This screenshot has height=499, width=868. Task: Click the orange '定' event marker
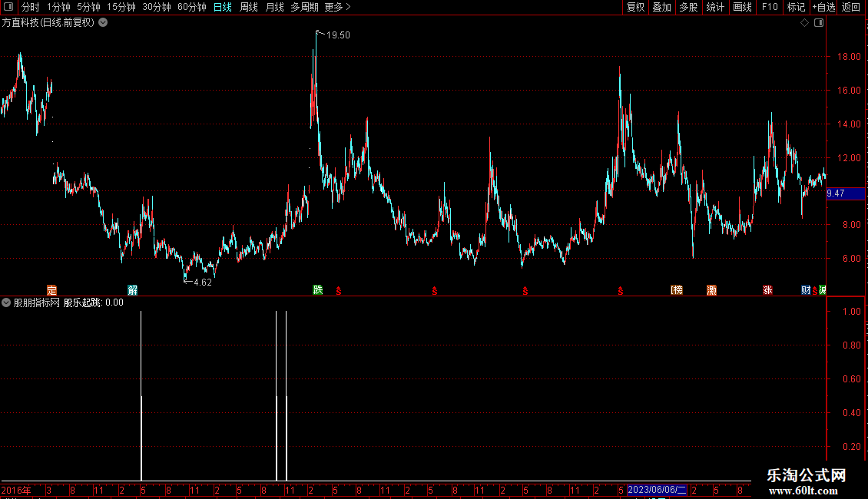coord(51,290)
